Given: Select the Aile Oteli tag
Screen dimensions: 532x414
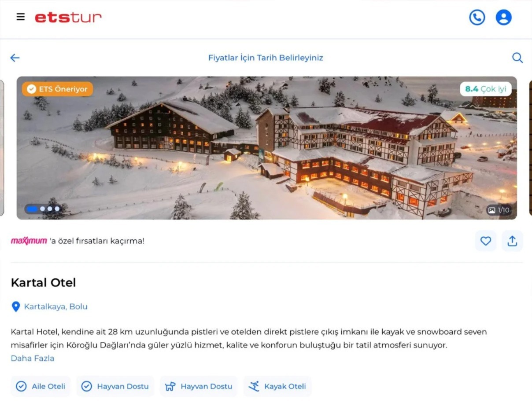Looking at the screenshot, I should pyautogui.click(x=41, y=386).
